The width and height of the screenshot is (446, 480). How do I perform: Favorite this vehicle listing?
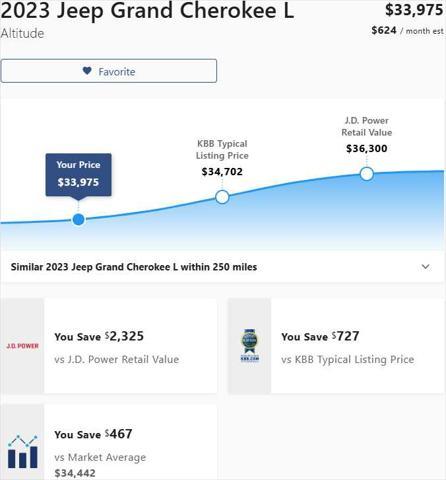click(109, 71)
